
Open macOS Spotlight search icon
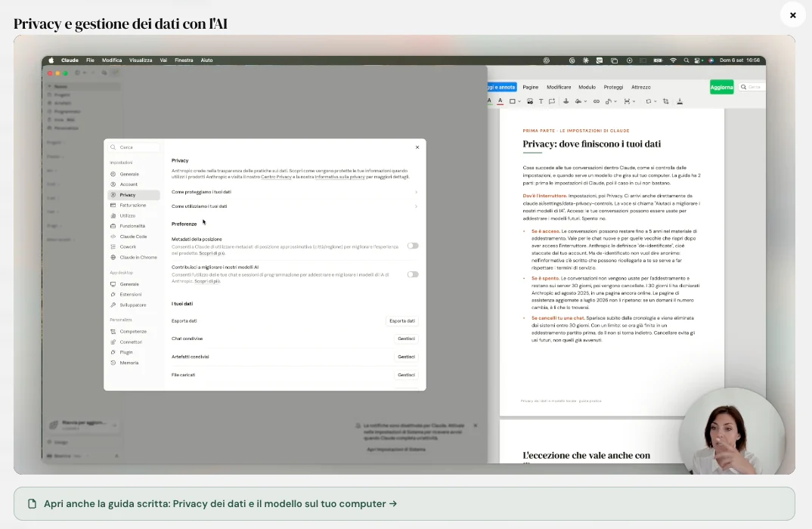click(686, 60)
